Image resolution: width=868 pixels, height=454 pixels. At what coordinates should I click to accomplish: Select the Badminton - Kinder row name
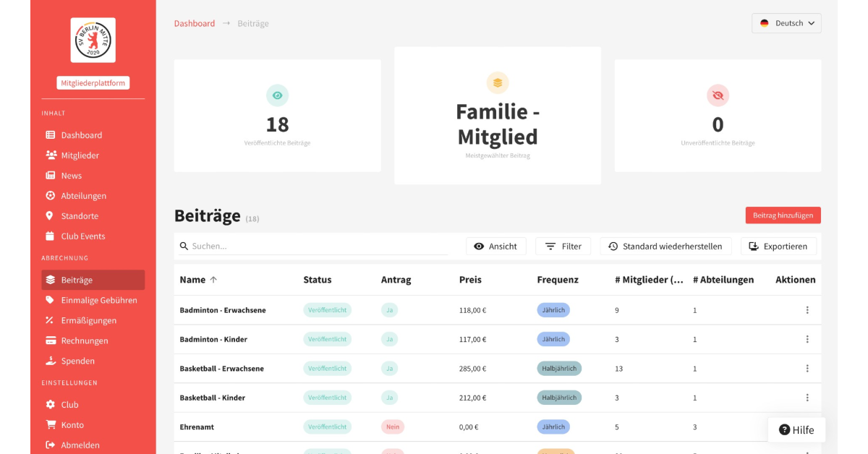[x=213, y=339]
